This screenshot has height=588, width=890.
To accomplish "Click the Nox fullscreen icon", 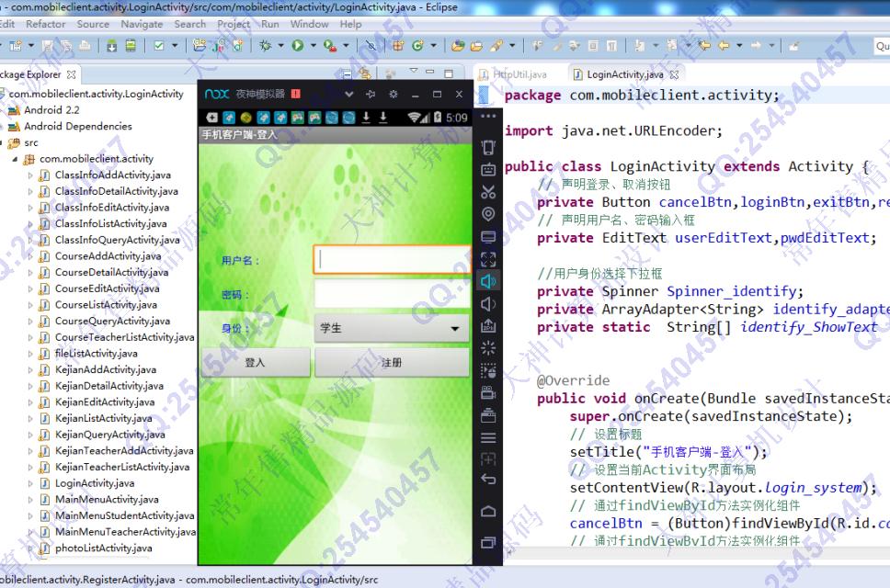I will click(488, 259).
